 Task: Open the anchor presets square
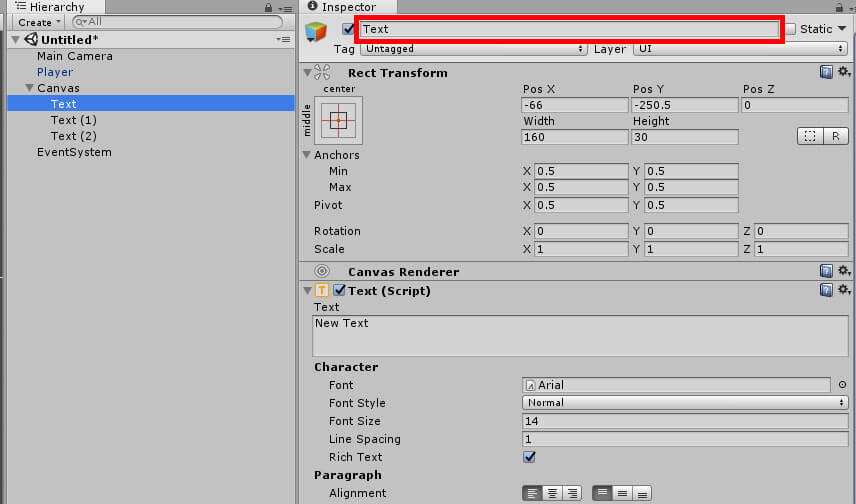pyautogui.click(x=338, y=120)
